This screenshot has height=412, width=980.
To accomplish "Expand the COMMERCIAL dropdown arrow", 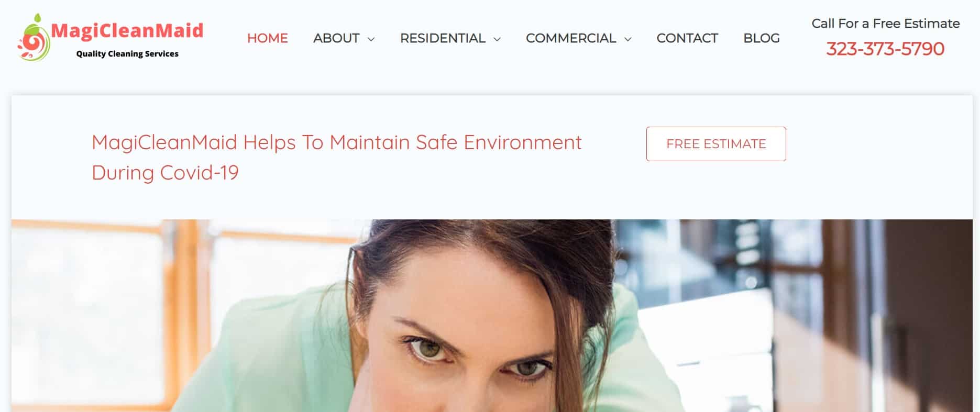I will 628,39.
